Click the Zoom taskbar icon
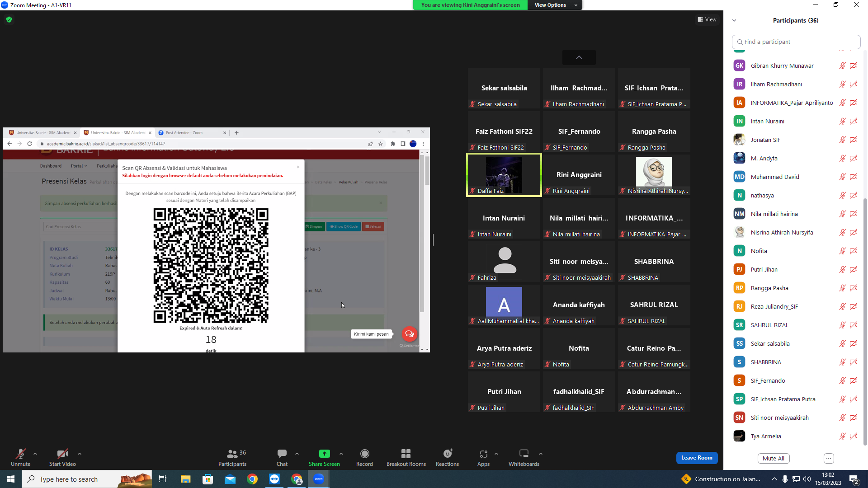868x488 pixels. click(x=319, y=479)
